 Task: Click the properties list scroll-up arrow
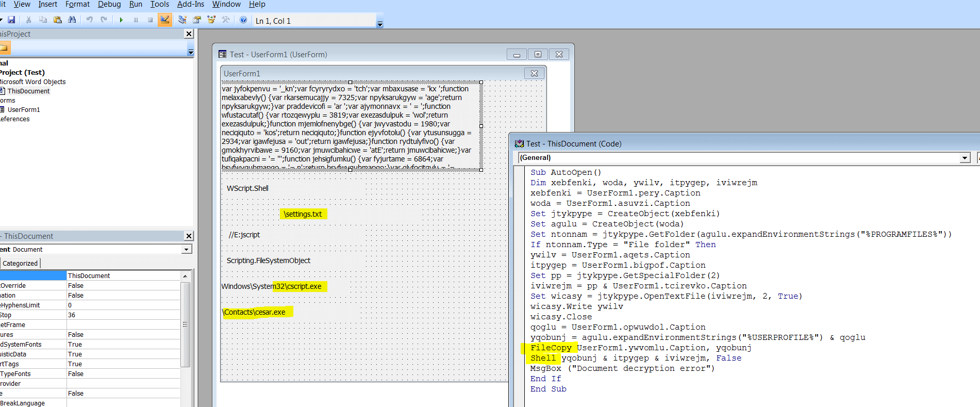tap(185, 276)
